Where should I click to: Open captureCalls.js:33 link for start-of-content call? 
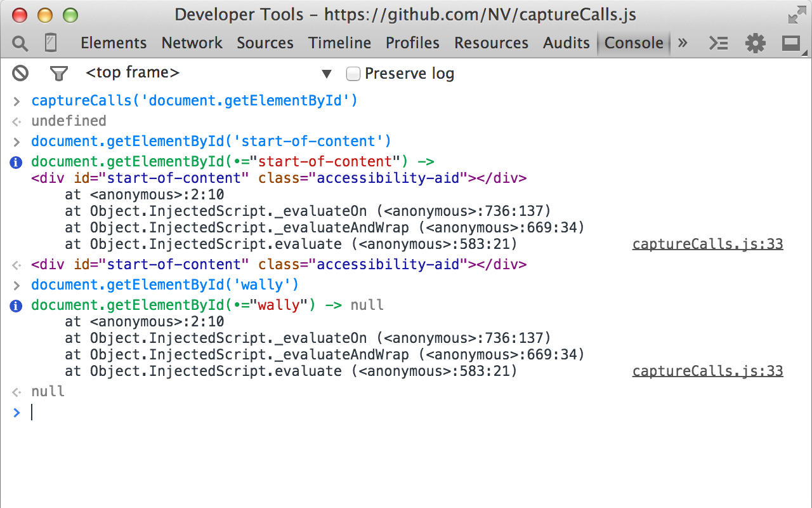point(707,244)
